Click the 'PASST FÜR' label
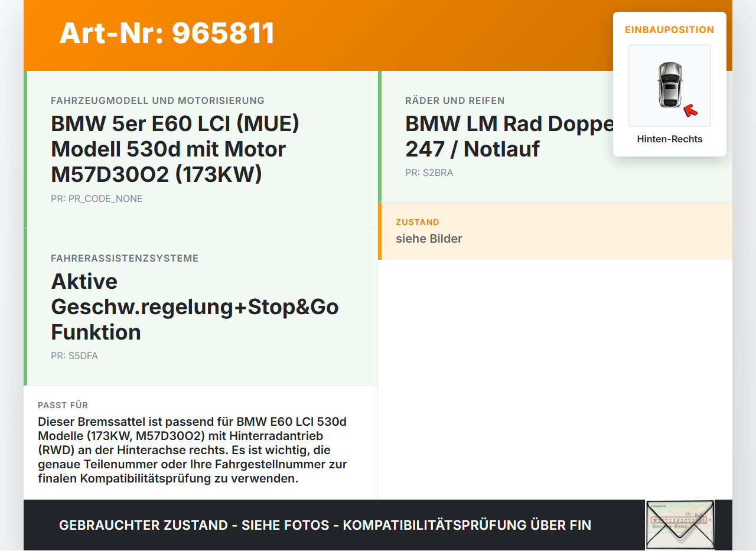The width and height of the screenshot is (756, 551). click(63, 405)
